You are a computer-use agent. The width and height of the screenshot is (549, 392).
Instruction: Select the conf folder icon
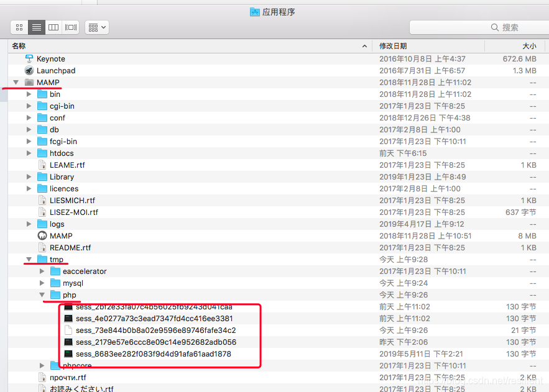42,118
